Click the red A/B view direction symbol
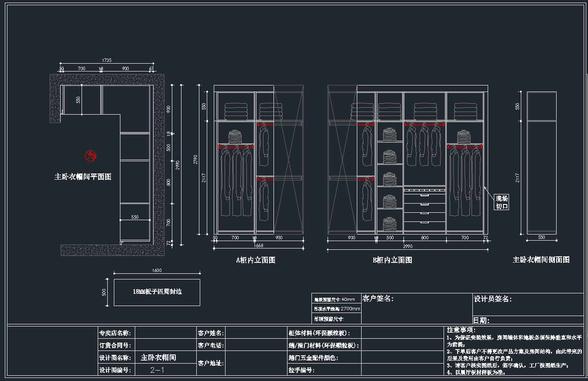 (x=90, y=156)
